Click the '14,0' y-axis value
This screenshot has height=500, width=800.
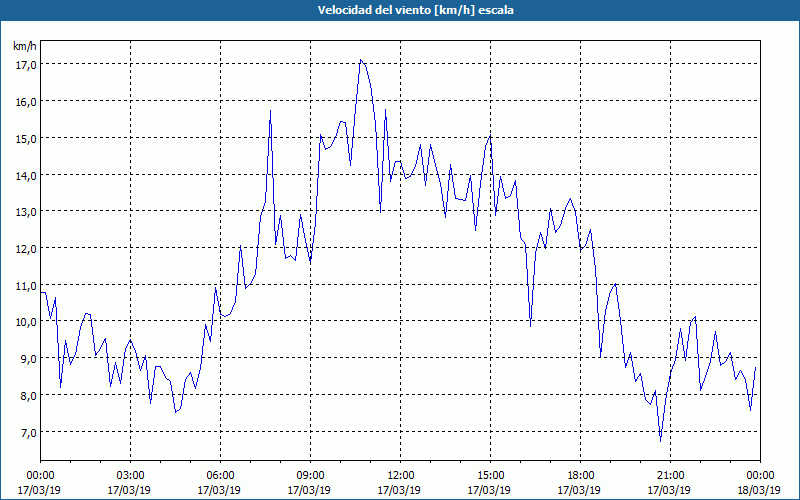(27, 175)
